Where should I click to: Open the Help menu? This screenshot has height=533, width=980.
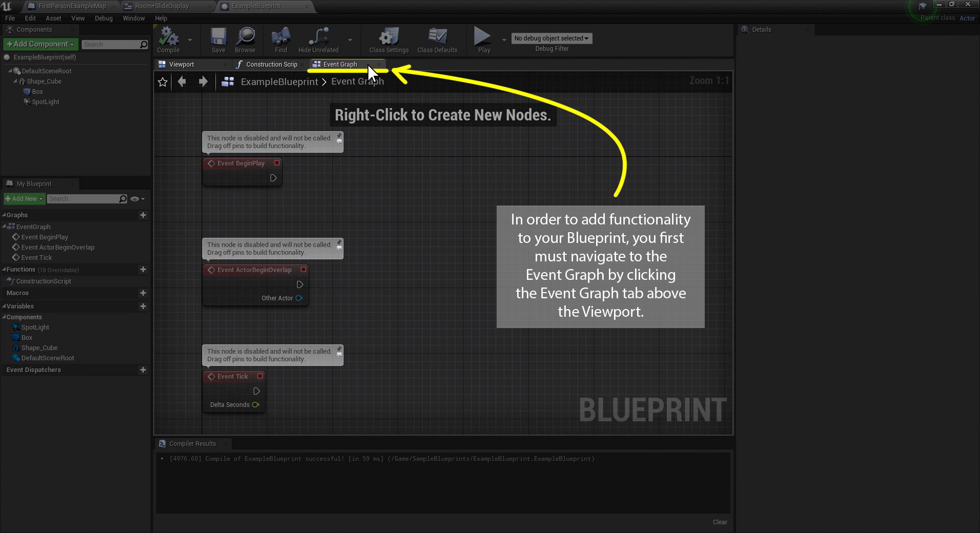(161, 18)
